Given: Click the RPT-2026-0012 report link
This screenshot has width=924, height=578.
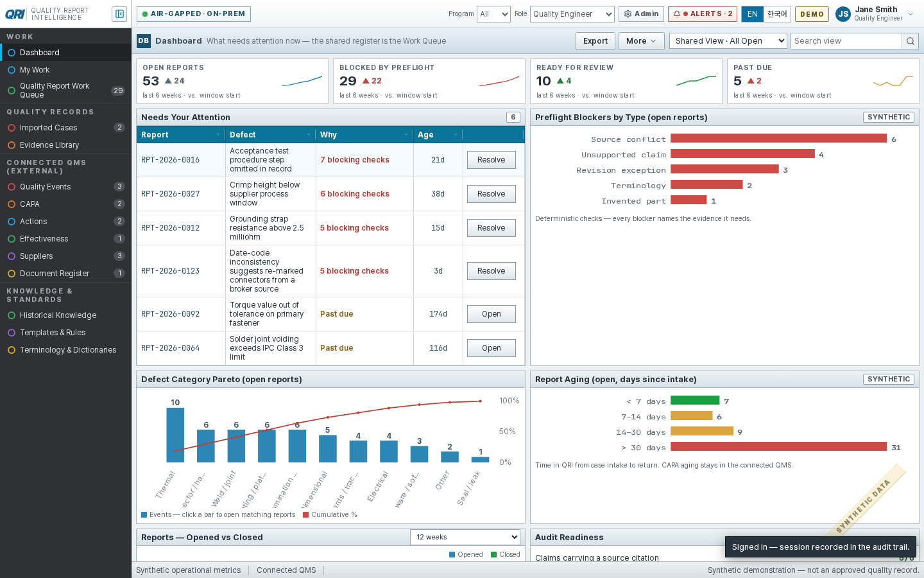Looking at the screenshot, I should pos(171,228).
